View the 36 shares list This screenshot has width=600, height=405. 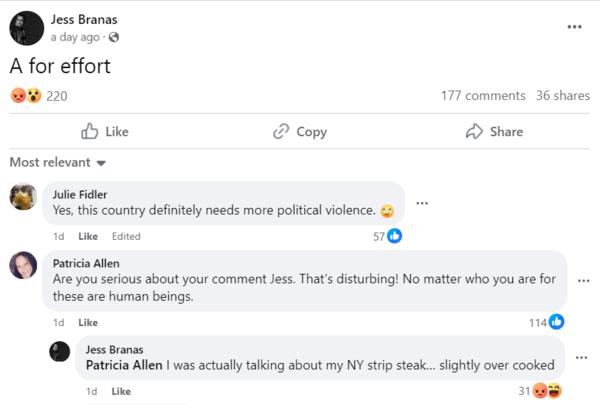point(562,96)
